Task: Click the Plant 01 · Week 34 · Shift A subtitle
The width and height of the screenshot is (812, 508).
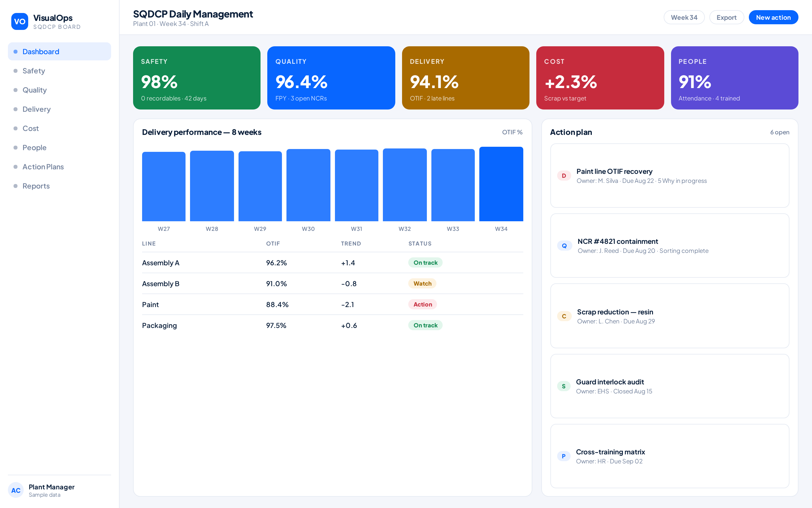Action: pyautogui.click(x=171, y=24)
